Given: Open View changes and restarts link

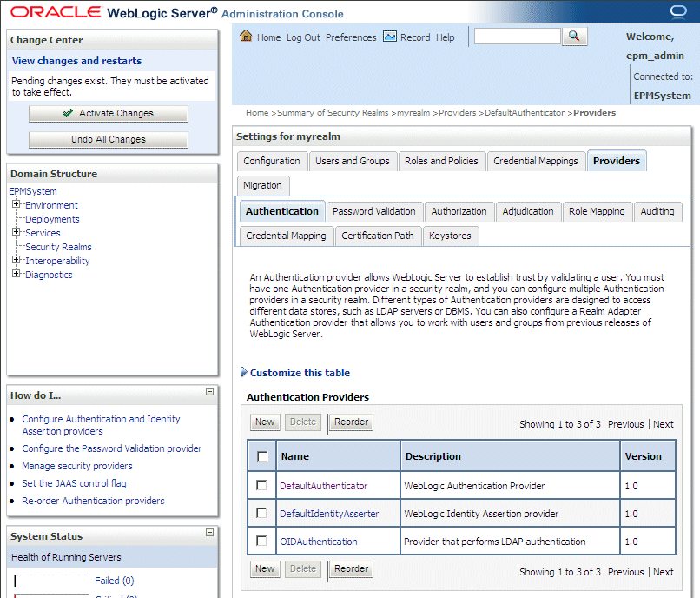Looking at the screenshot, I should pyautogui.click(x=76, y=61).
